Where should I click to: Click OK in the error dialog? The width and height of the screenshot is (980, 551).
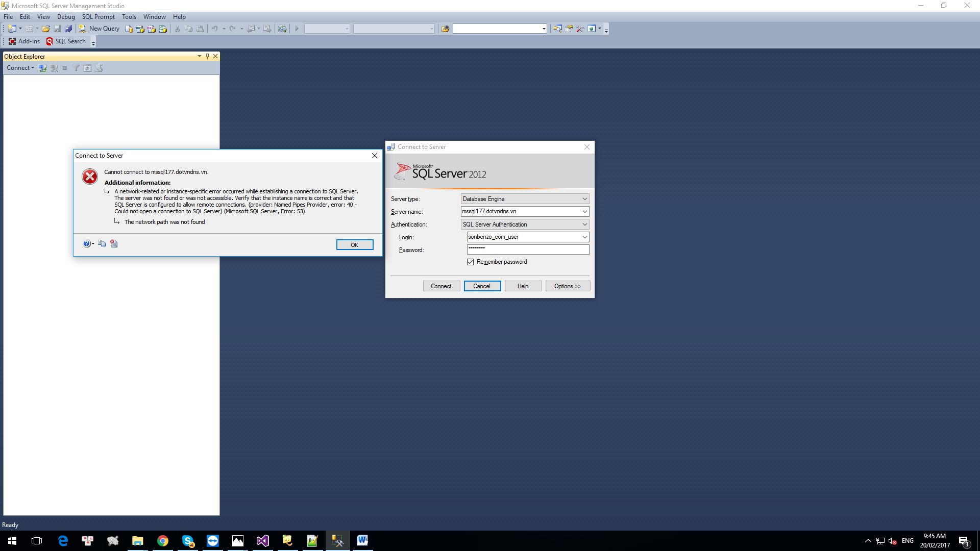tap(355, 245)
